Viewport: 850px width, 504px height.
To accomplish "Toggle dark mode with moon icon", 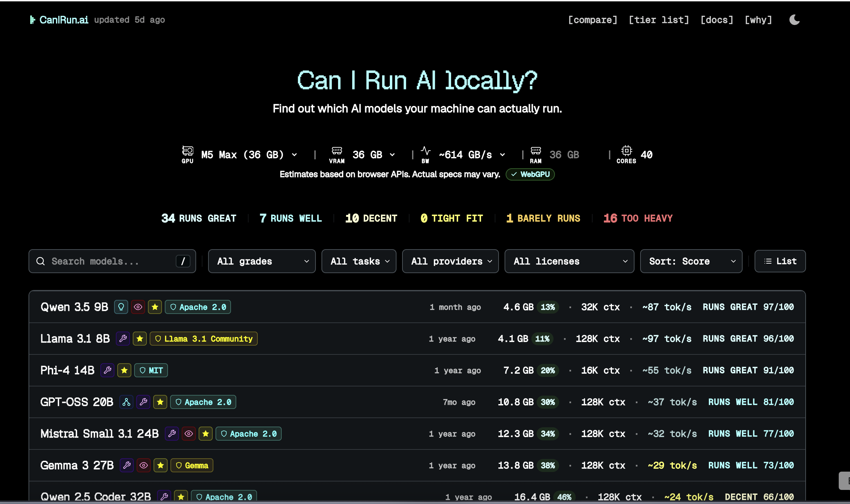I will tap(794, 20).
